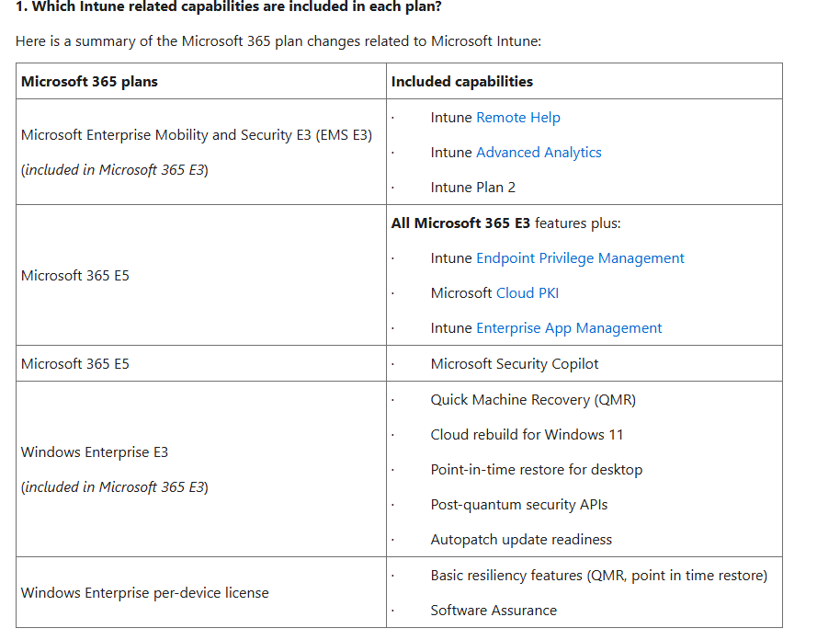Open the Advanced Analytics link
The image size is (840, 640).
[539, 153]
